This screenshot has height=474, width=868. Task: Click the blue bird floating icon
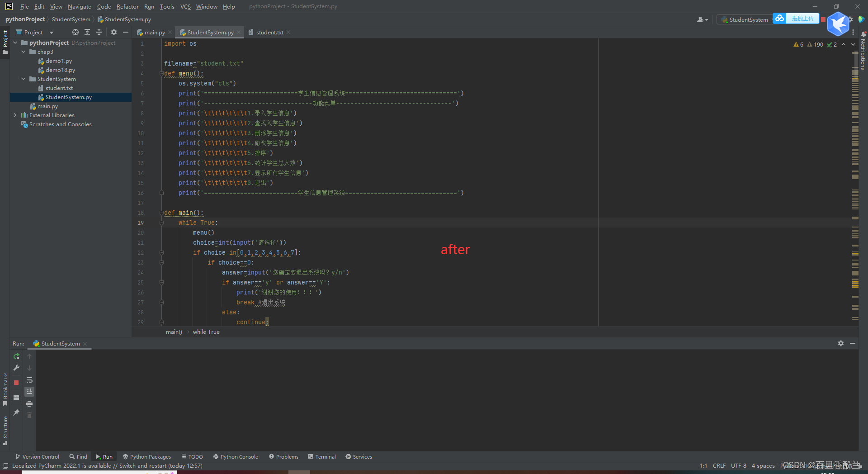pyautogui.click(x=838, y=24)
